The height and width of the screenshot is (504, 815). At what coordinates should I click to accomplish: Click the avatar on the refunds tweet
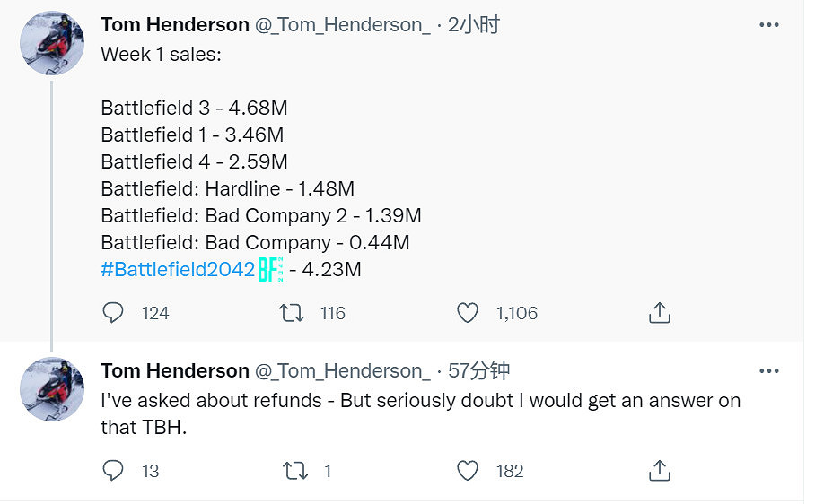tap(52, 387)
